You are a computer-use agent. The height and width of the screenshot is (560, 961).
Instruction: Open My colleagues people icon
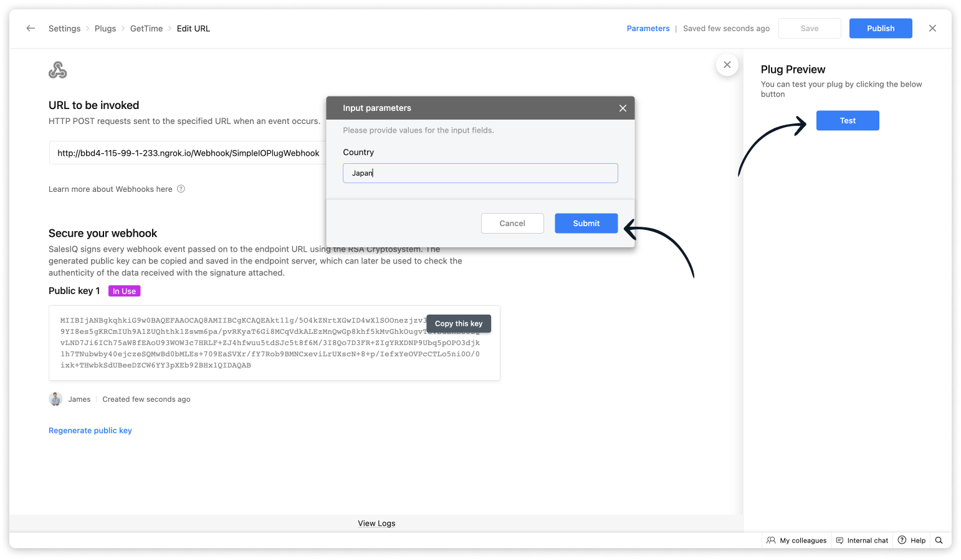point(771,541)
